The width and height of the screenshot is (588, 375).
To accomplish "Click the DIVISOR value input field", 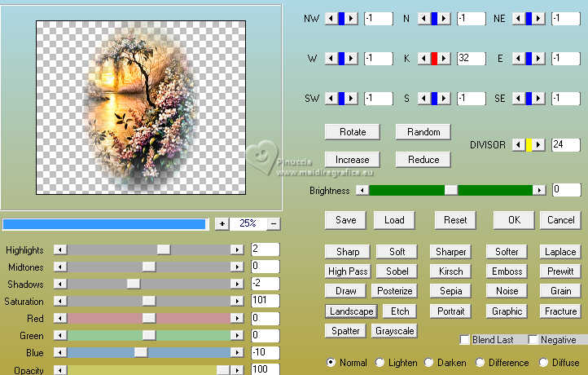I will pos(565,144).
